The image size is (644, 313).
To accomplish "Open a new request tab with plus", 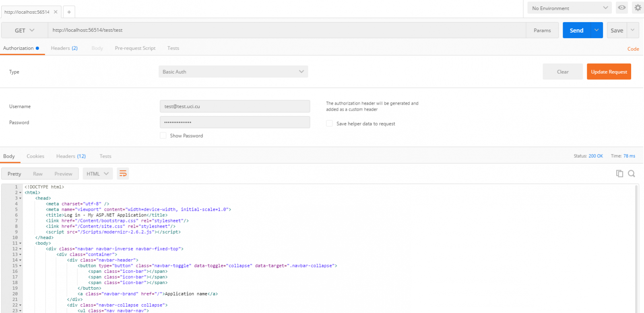I will [69, 12].
